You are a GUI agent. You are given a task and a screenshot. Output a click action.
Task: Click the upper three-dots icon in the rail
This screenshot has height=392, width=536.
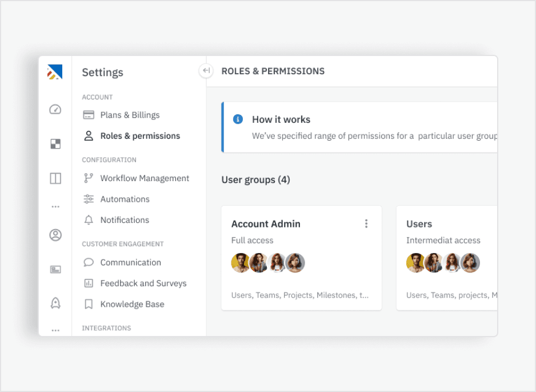click(x=55, y=207)
